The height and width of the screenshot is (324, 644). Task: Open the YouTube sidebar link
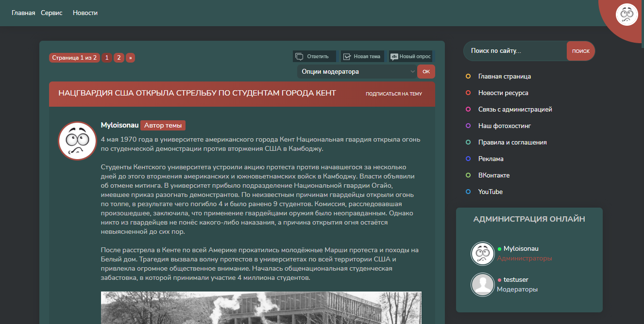[x=491, y=192]
